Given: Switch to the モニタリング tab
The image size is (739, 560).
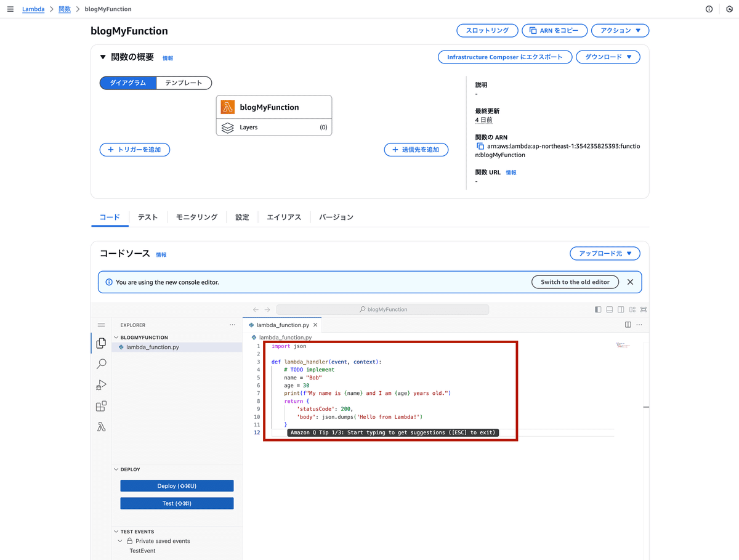Looking at the screenshot, I should [196, 217].
